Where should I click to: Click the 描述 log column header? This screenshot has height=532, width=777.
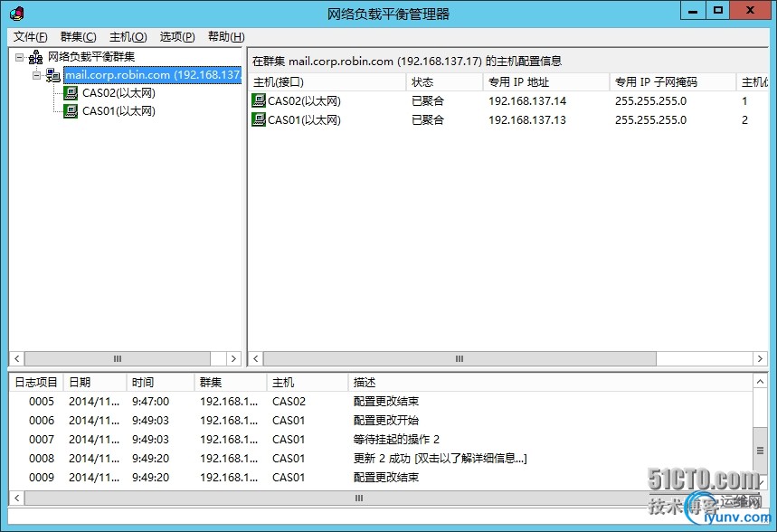550,383
